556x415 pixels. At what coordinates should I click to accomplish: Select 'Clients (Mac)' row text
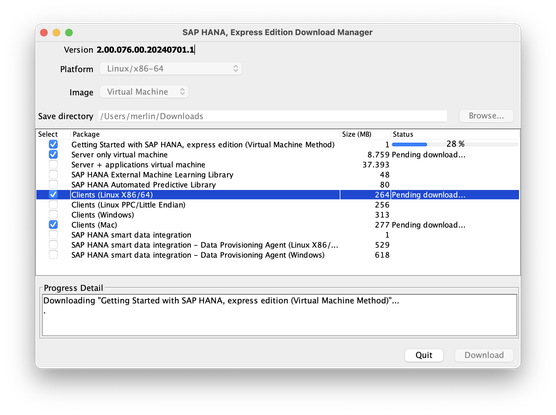[94, 225]
